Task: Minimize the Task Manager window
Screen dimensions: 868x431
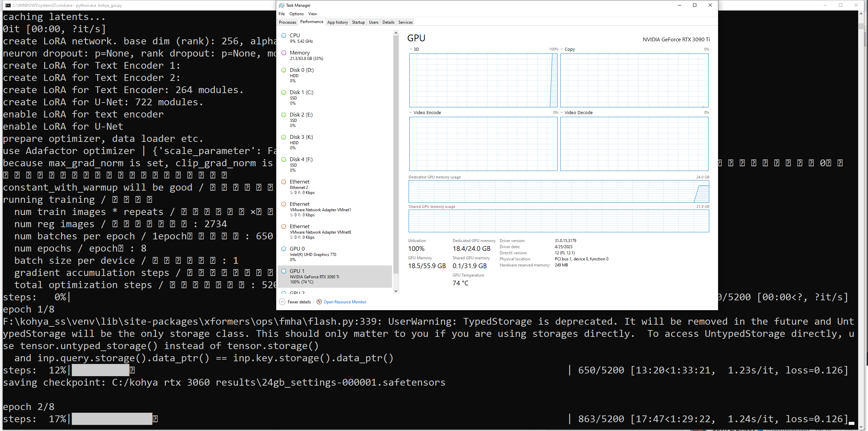Action: pos(679,5)
